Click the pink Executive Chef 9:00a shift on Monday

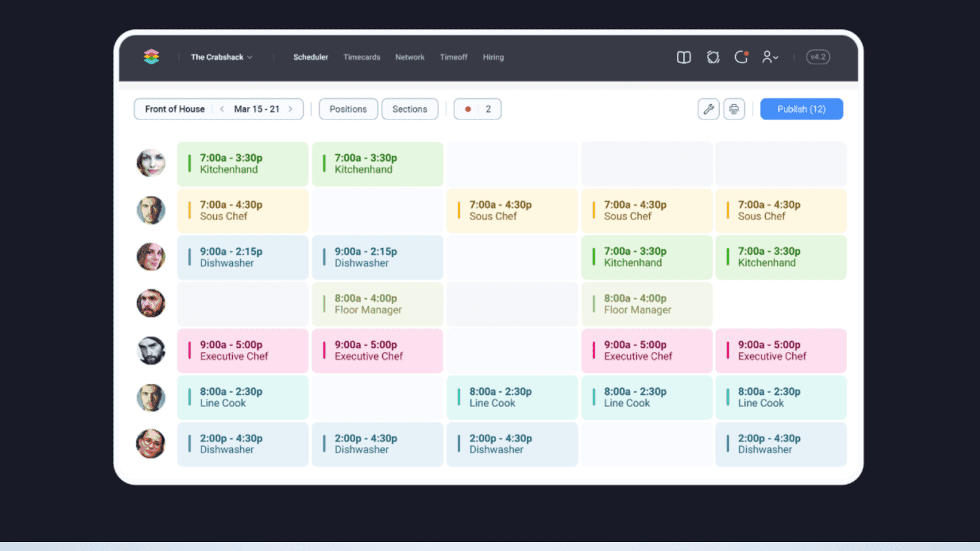243,351
